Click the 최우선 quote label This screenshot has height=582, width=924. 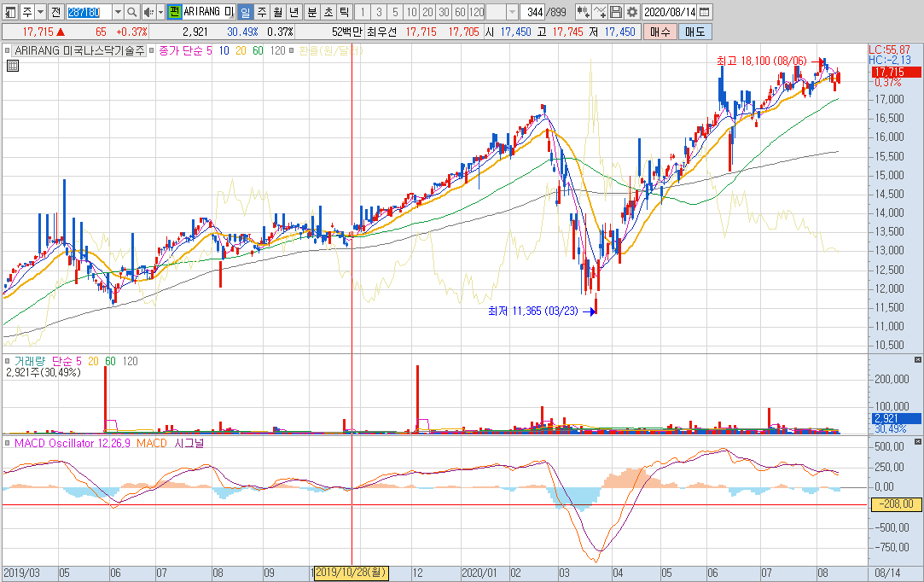click(382, 32)
